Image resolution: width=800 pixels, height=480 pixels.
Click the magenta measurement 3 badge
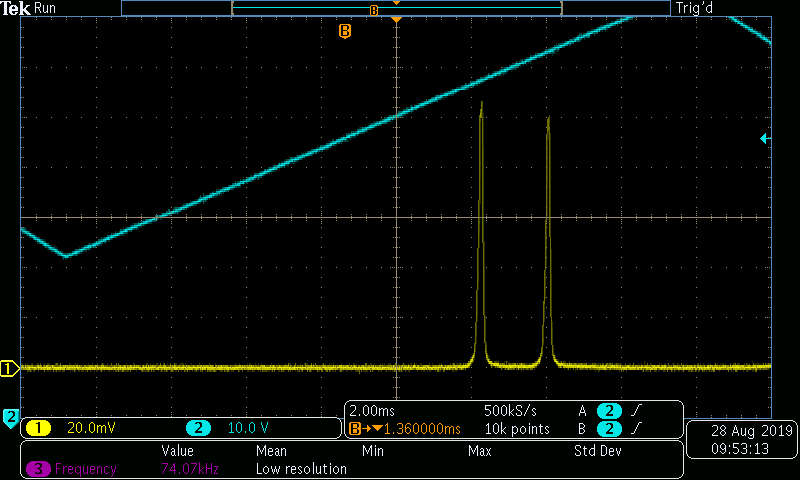[x=38, y=469]
